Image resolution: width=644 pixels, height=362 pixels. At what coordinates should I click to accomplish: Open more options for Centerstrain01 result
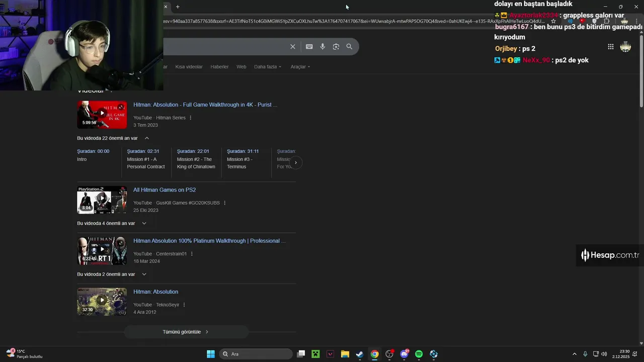pyautogui.click(x=192, y=254)
